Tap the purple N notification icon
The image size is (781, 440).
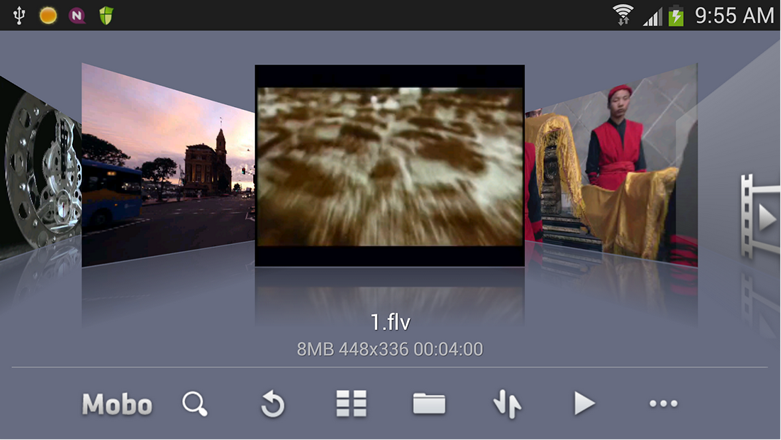(77, 15)
